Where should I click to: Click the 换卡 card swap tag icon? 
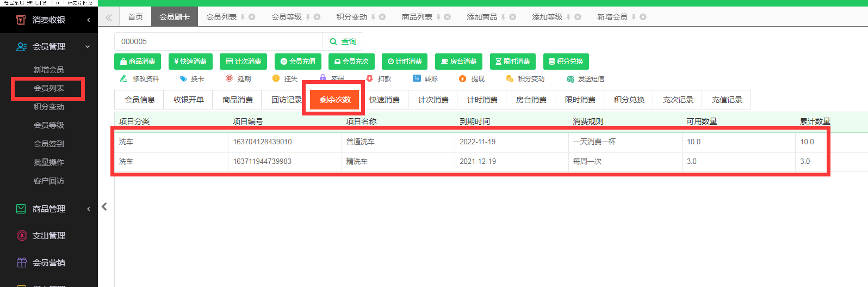click(183, 79)
